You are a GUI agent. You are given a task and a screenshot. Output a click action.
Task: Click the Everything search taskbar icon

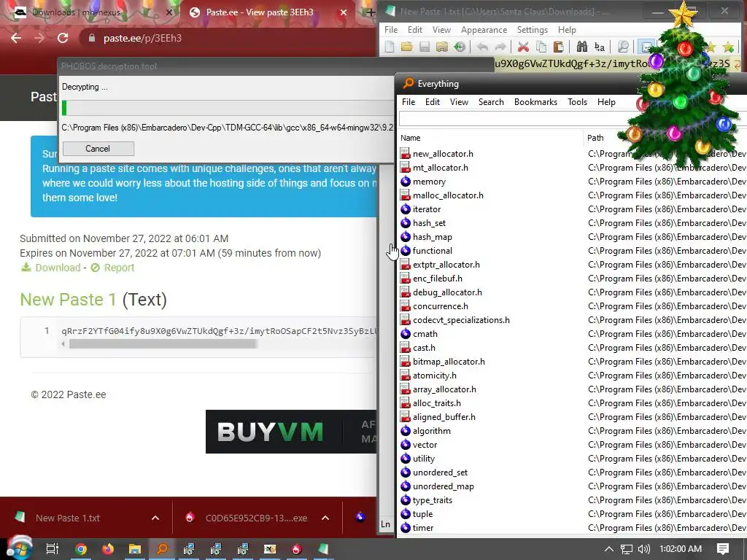162,549
